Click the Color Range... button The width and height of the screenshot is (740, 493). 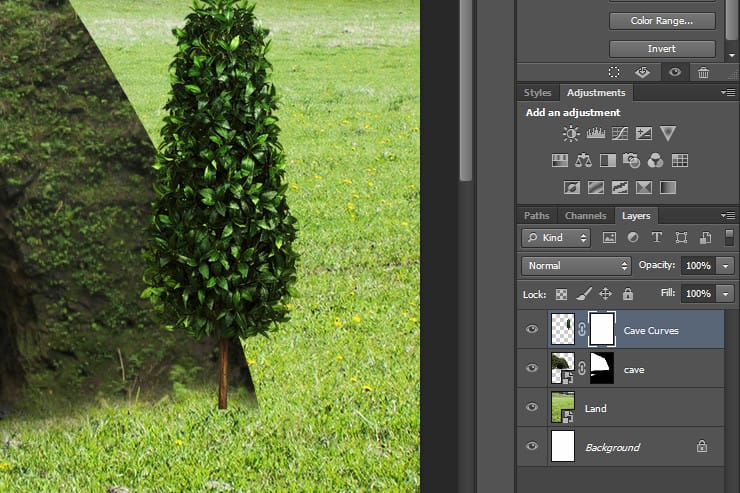pyautogui.click(x=662, y=21)
